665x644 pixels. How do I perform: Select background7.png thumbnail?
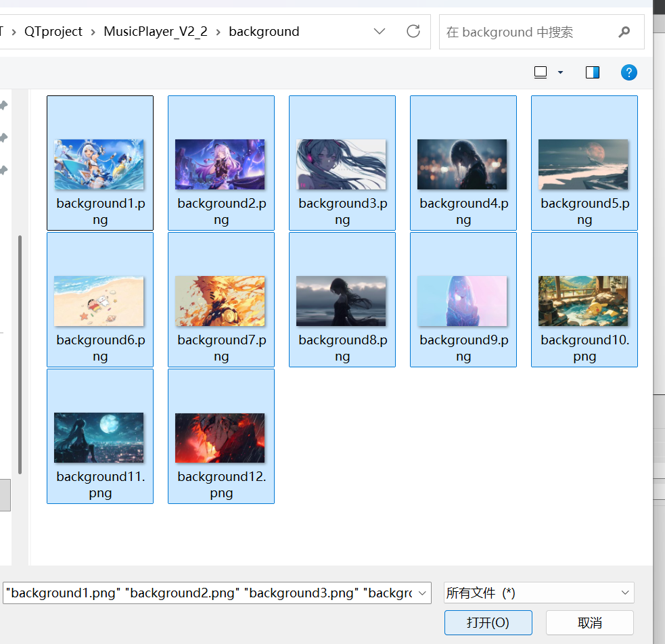pyautogui.click(x=220, y=301)
